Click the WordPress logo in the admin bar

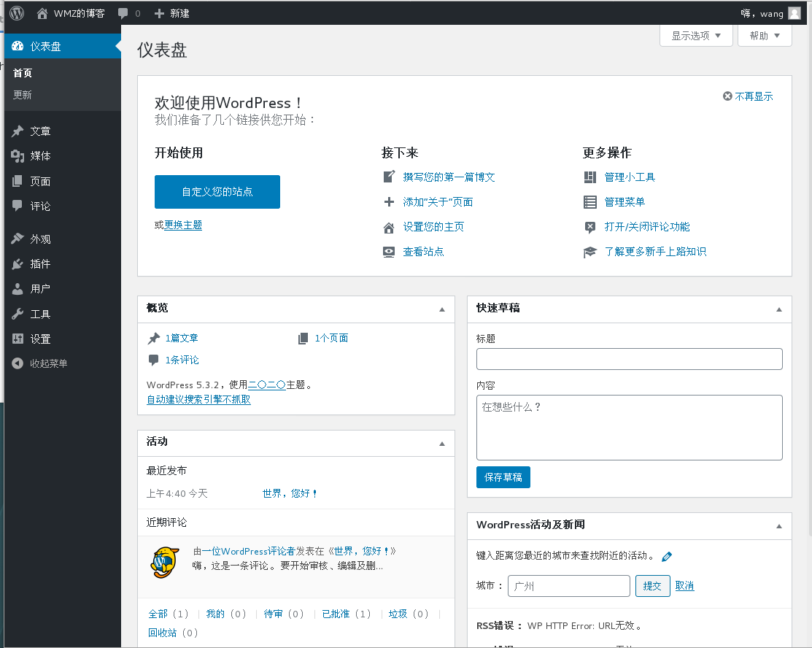coord(16,12)
